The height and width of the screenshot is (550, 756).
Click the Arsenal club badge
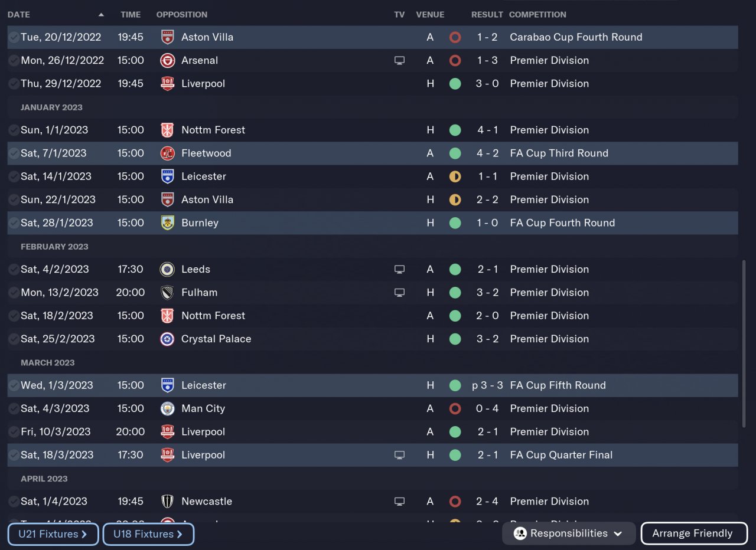pos(168,60)
